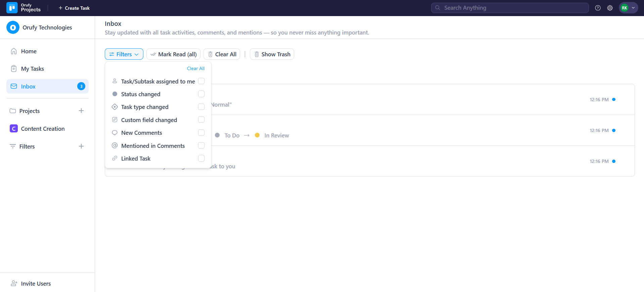Click the Search Anything input field

510,8
